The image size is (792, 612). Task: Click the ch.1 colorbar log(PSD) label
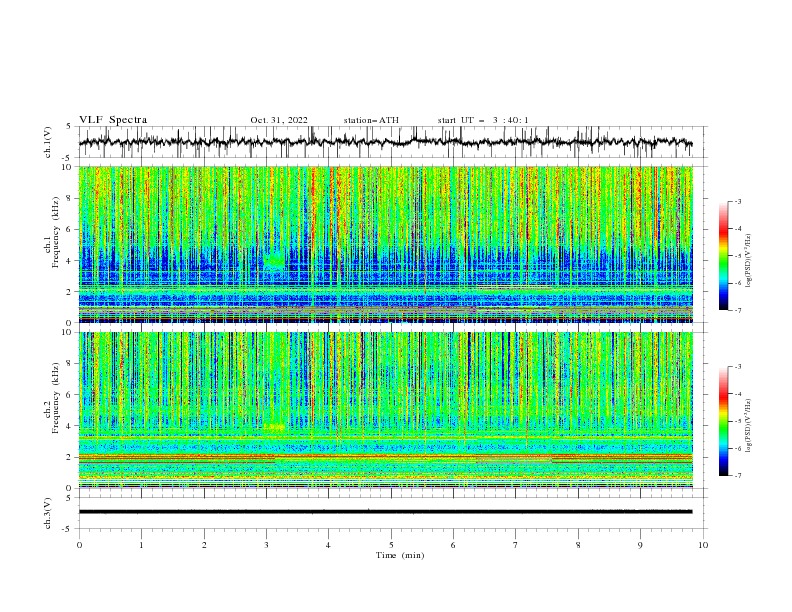tap(748, 261)
